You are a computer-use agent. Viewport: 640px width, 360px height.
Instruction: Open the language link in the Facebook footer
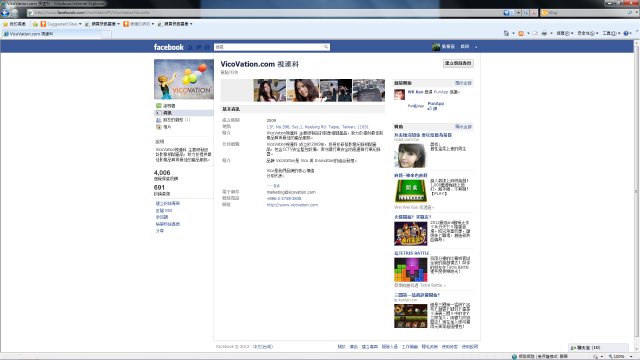point(262,347)
